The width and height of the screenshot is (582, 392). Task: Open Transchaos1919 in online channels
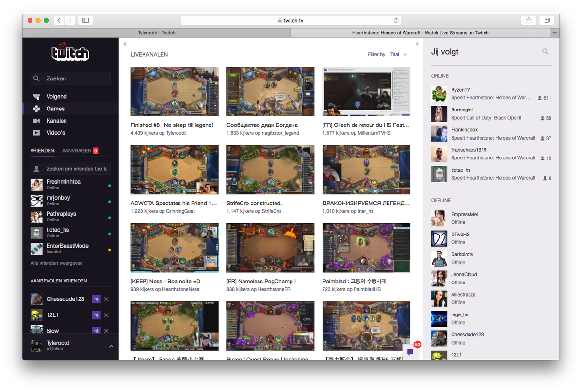click(x=491, y=154)
